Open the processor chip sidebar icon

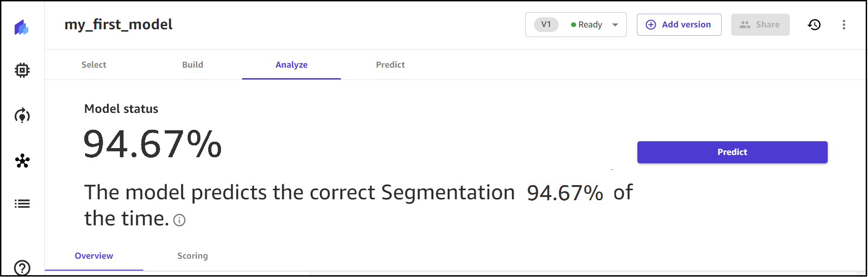click(x=22, y=70)
